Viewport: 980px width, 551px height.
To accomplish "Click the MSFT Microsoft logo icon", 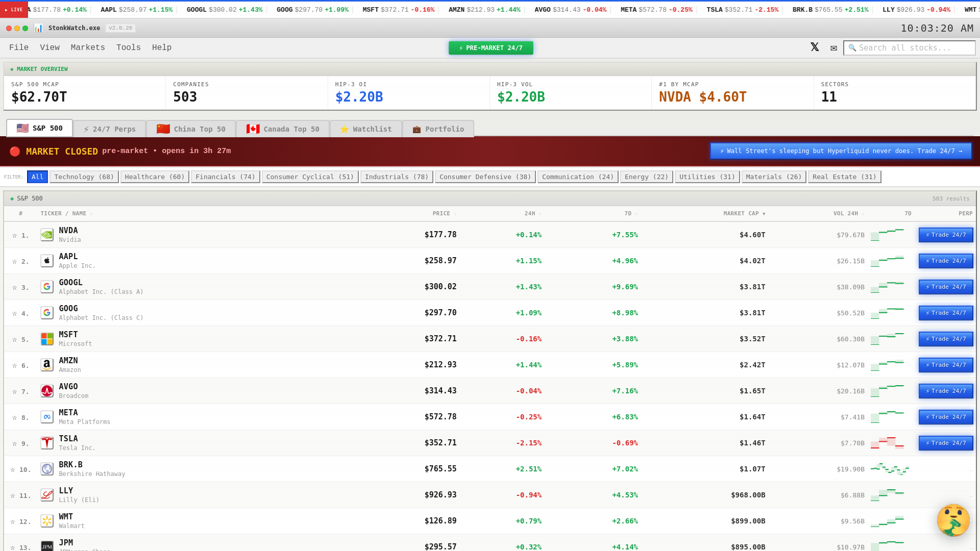I will point(47,339).
